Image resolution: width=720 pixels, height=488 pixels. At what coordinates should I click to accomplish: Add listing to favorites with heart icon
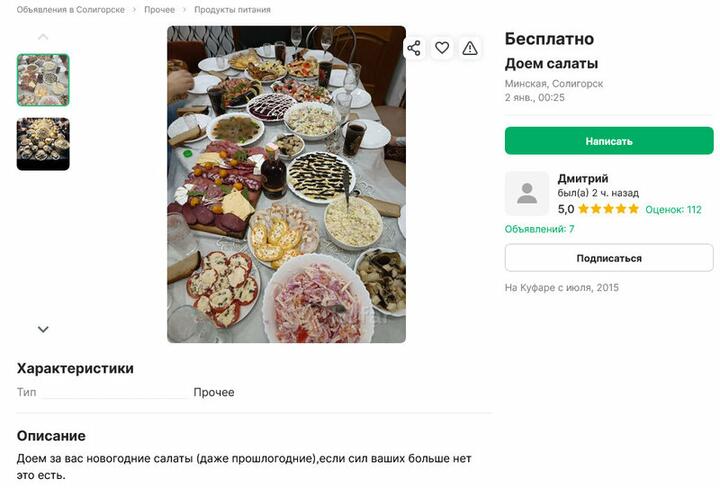442,48
